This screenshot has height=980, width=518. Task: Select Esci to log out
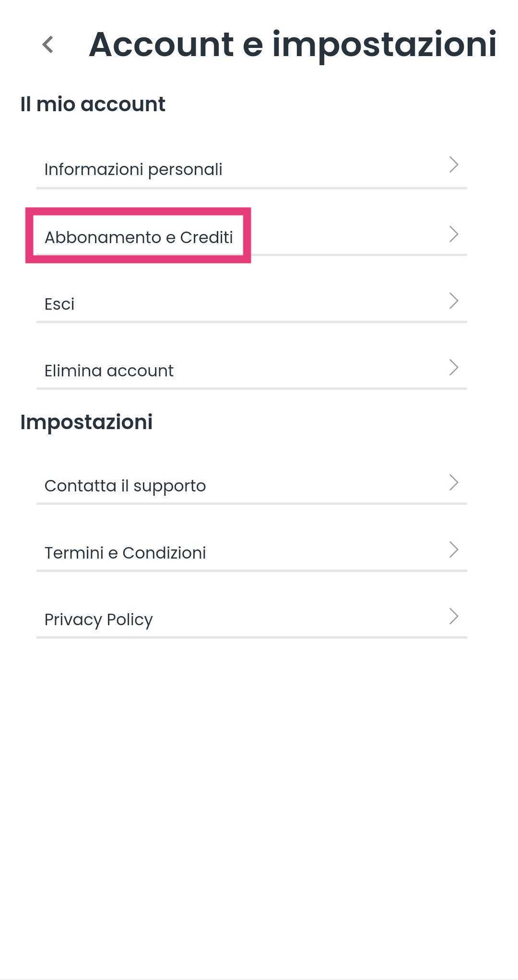point(59,304)
